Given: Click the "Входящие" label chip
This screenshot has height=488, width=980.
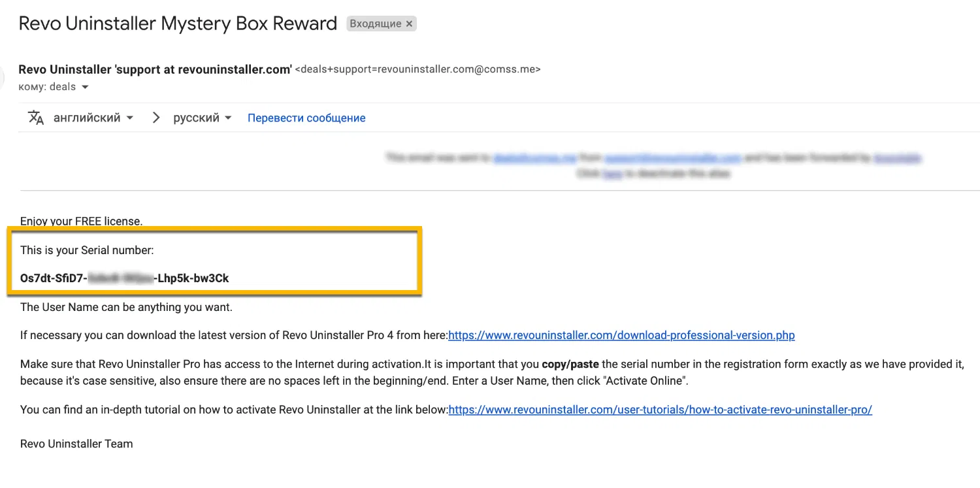Looking at the screenshot, I should pyautogui.click(x=376, y=24).
